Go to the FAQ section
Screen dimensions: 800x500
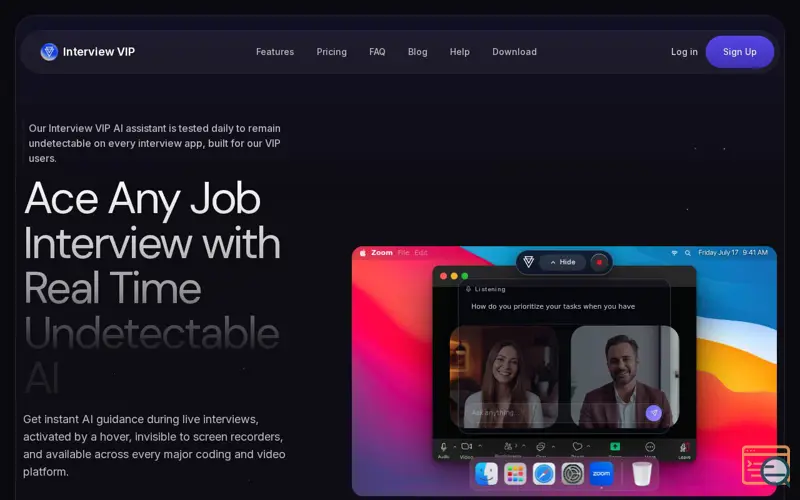377,52
